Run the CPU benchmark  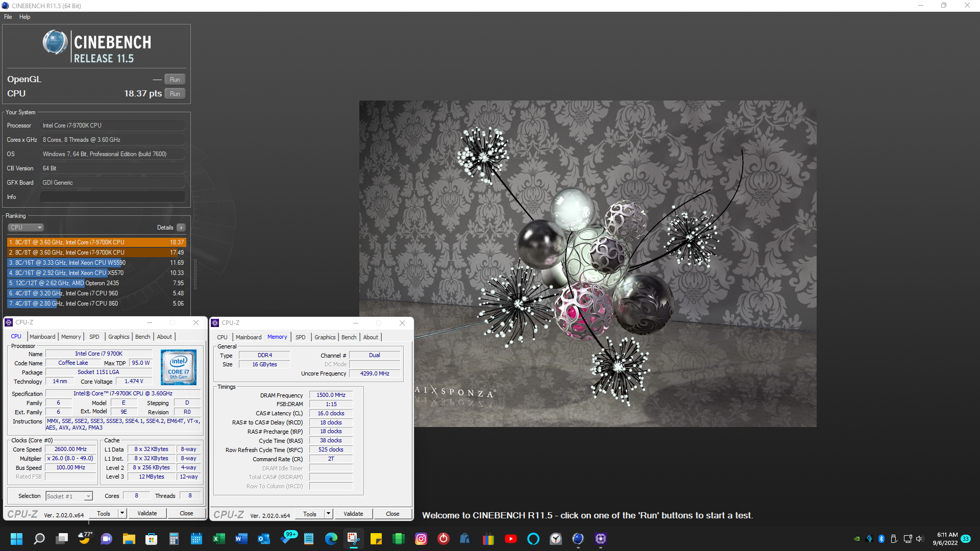coord(175,94)
